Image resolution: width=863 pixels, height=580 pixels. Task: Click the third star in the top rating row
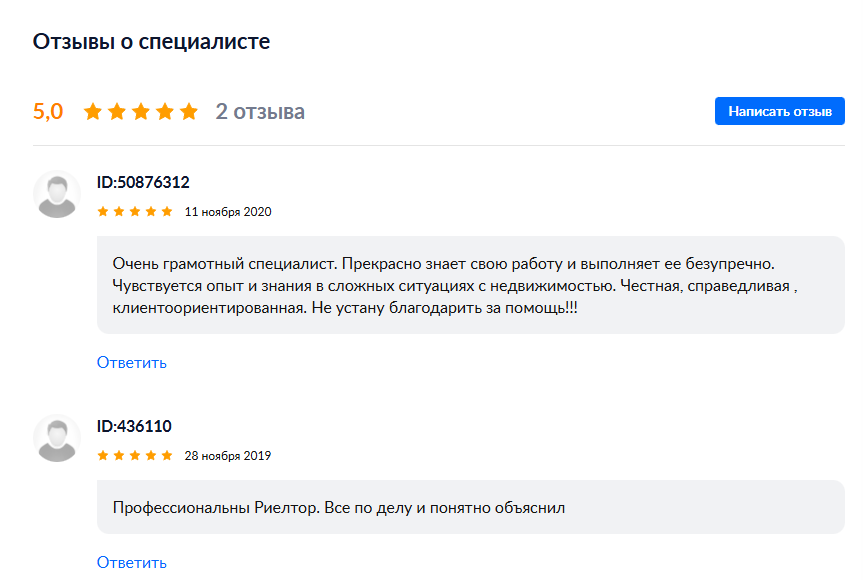(141, 111)
